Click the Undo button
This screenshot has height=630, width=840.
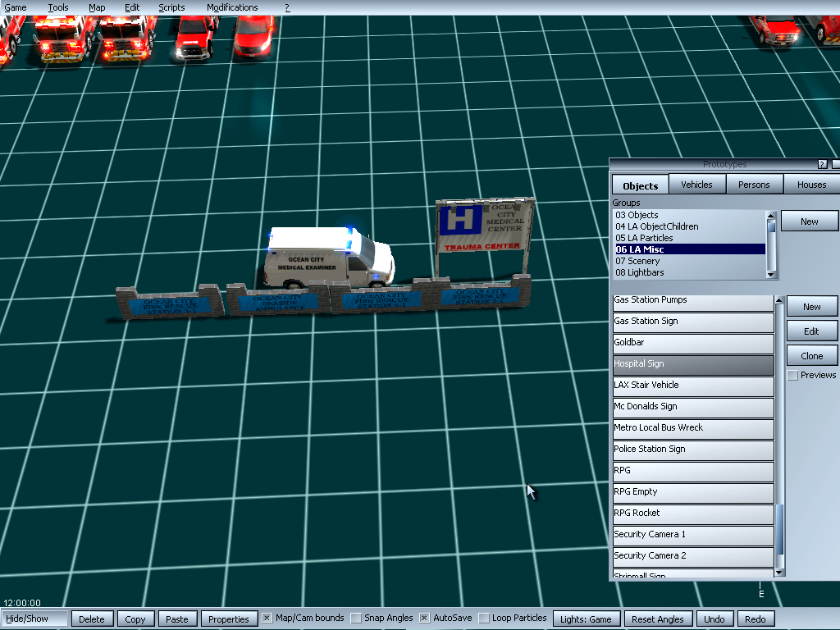tap(714, 619)
